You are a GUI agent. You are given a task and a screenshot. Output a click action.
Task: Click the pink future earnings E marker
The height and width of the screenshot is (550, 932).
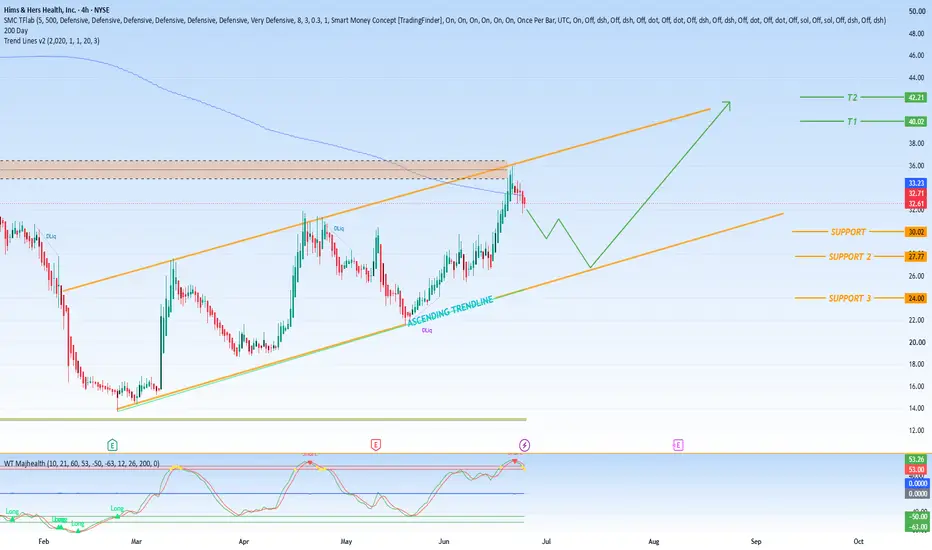pyautogui.click(x=678, y=445)
